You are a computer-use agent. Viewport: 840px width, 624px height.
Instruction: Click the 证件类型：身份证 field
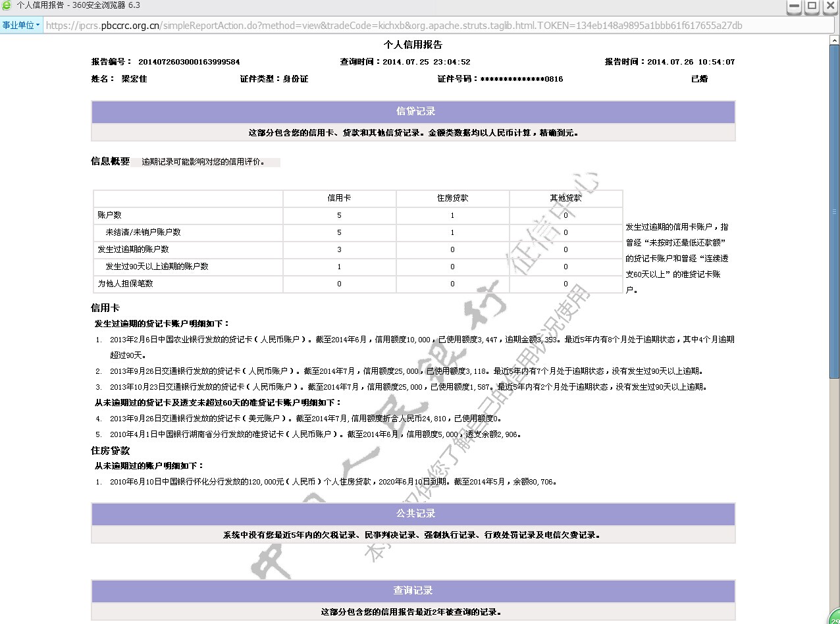coord(274,79)
